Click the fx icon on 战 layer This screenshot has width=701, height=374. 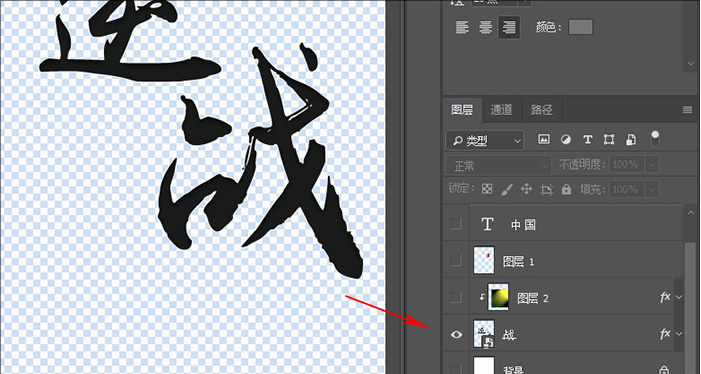pyautogui.click(x=665, y=333)
